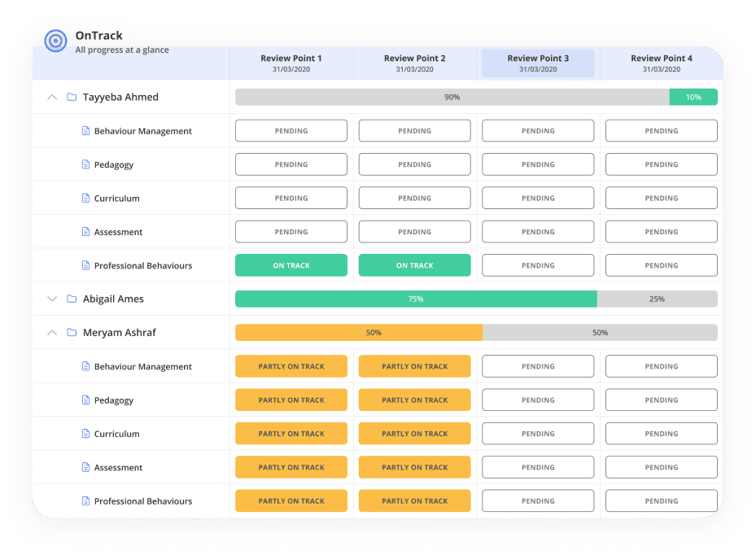Viewport: 756px width, 555px height.
Task: Click Pending for Meryam's Assessment Review Point 4
Action: (x=662, y=467)
